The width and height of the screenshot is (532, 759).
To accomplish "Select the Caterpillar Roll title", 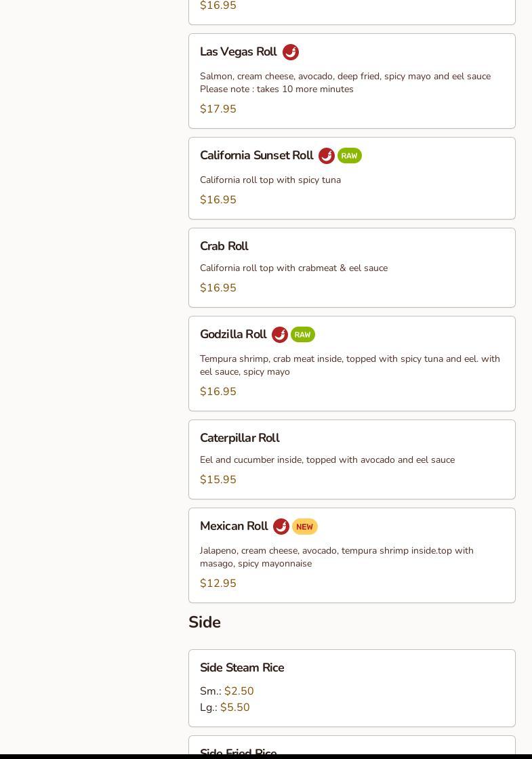I will pos(239,438).
